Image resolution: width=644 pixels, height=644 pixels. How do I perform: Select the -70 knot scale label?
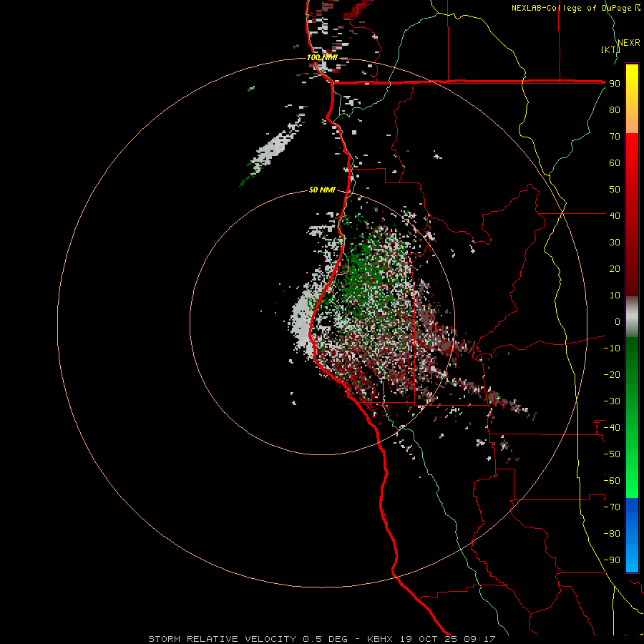[x=612, y=507]
